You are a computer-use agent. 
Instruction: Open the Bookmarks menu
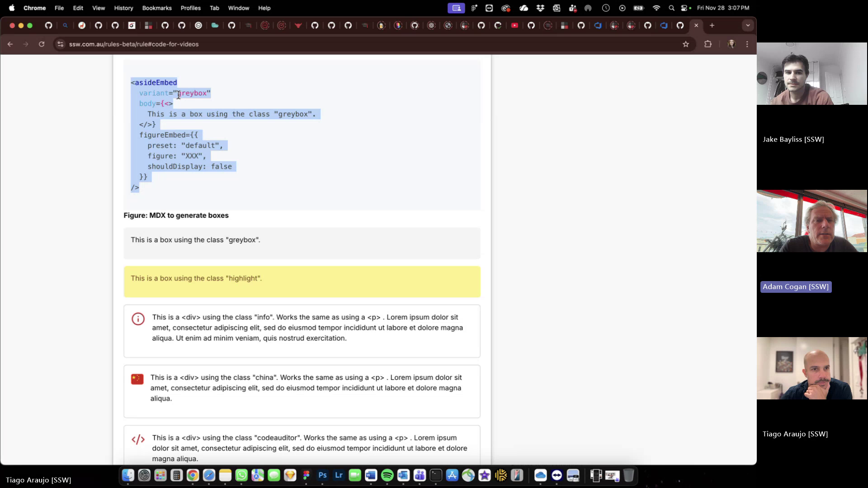point(156,8)
